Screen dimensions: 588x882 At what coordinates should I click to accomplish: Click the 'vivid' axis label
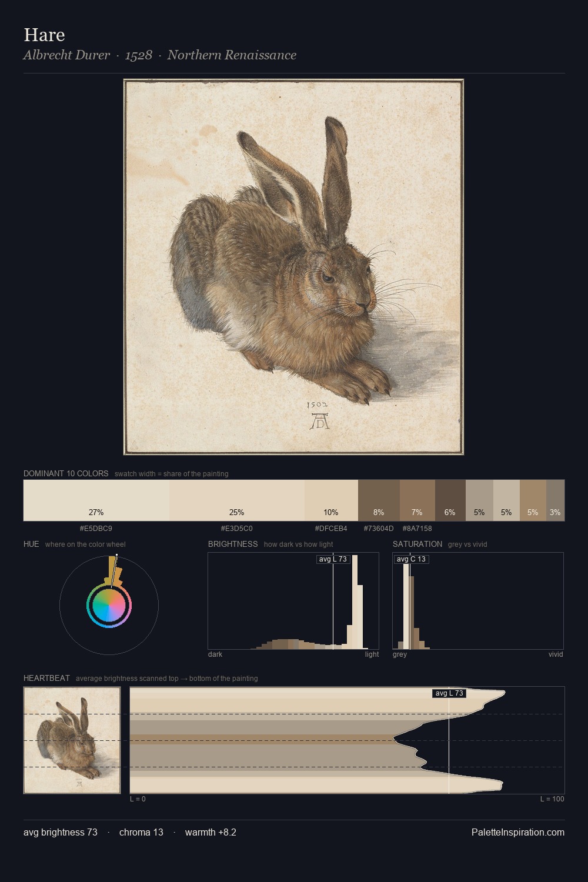pos(556,654)
